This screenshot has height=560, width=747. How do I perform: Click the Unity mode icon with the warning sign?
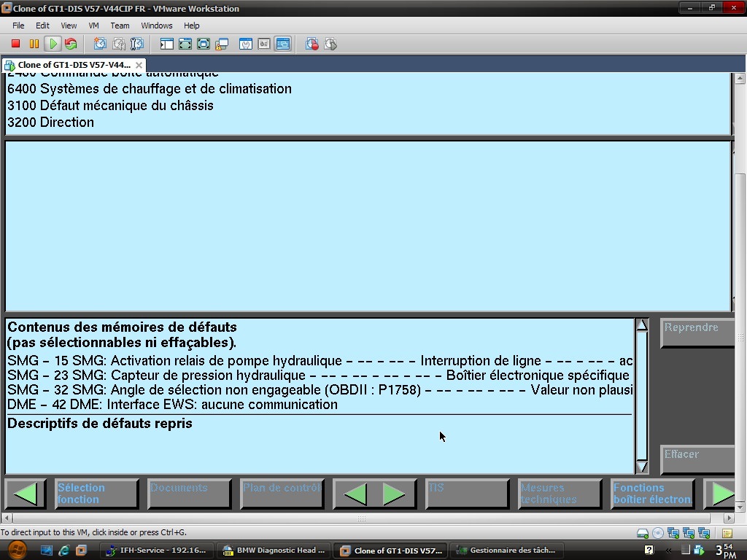[222, 44]
